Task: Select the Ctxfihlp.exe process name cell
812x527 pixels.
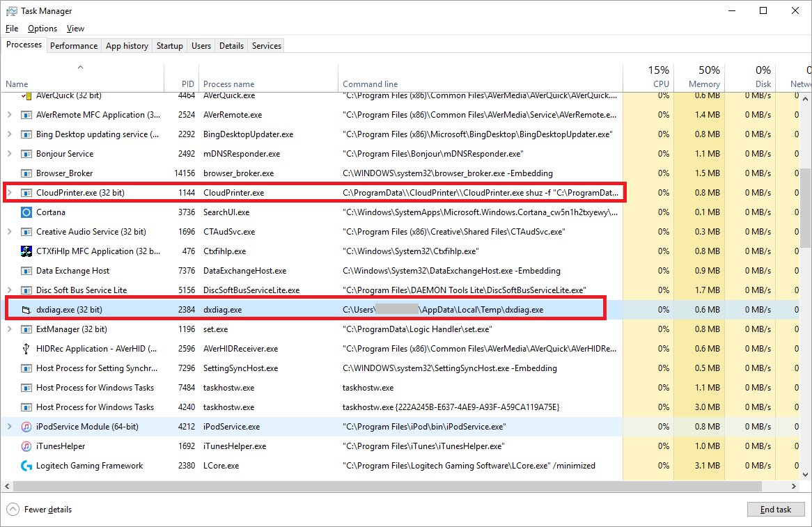Action: point(224,251)
